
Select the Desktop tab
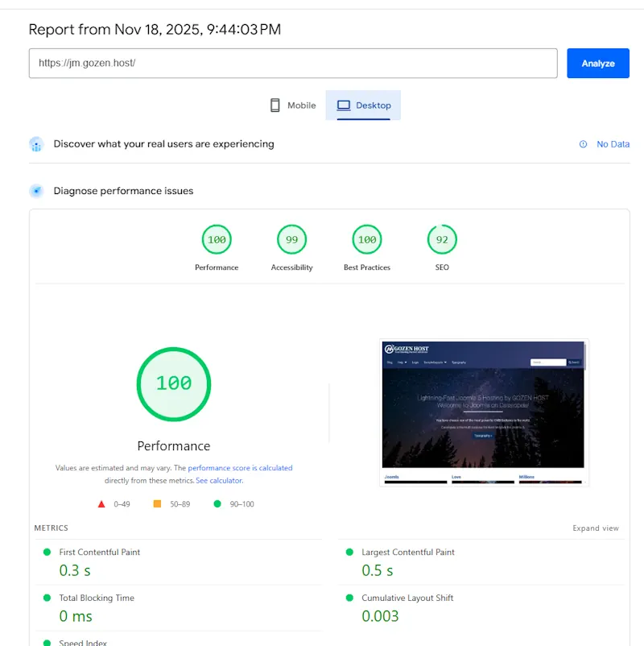click(x=363, y=105)
